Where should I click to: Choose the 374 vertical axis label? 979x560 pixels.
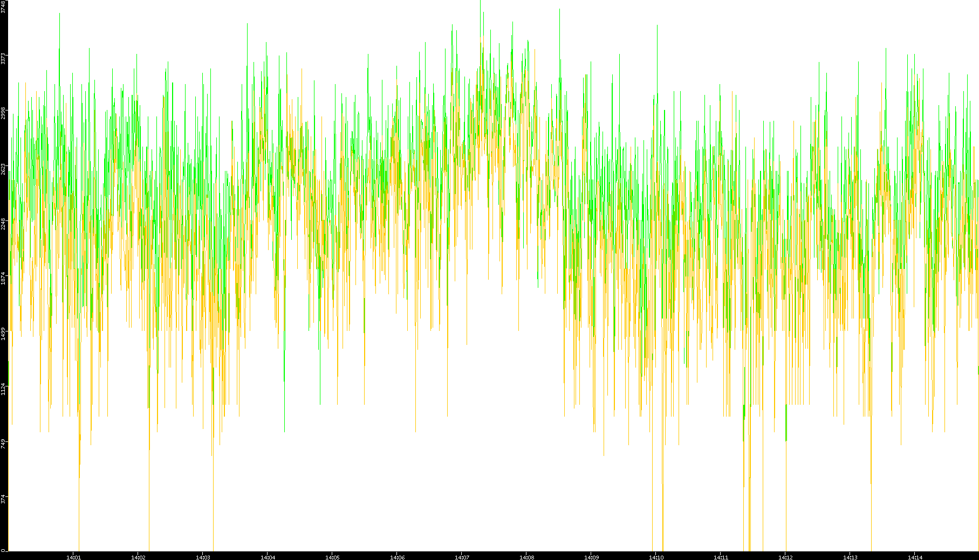[3, 499]
